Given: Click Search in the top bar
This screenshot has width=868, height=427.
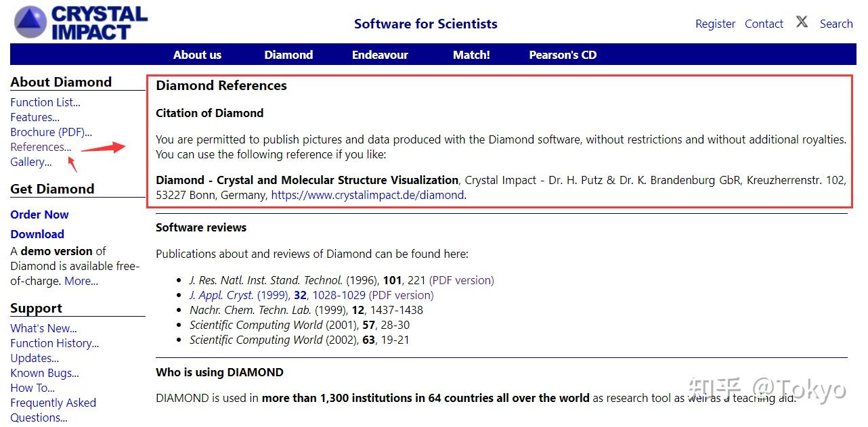Looking at the screenshot, I should pyautogui.click(x=836, y=24).
